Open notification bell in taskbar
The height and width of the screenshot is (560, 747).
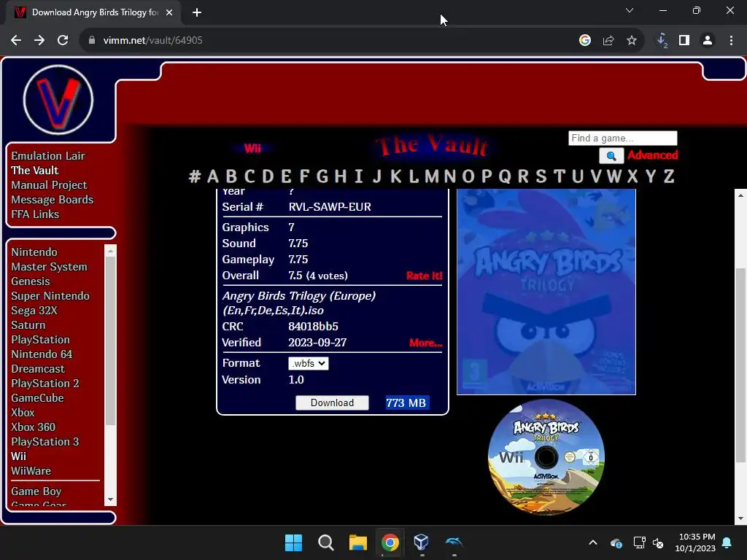tap(727, 542)
